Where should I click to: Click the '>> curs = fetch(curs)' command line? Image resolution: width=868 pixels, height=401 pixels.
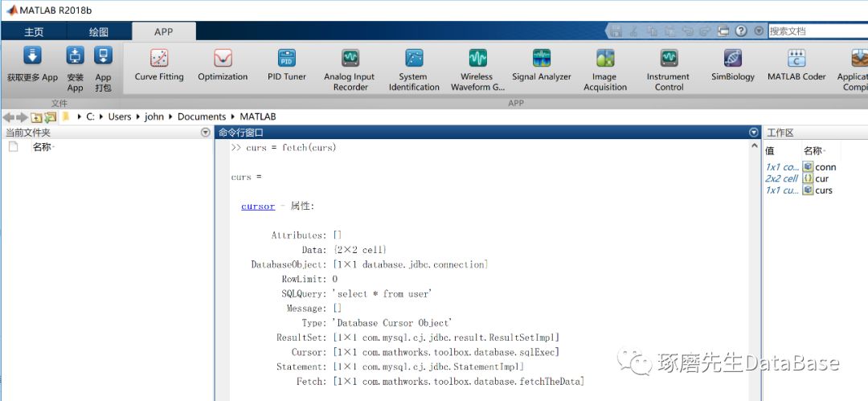coord(284,147)
